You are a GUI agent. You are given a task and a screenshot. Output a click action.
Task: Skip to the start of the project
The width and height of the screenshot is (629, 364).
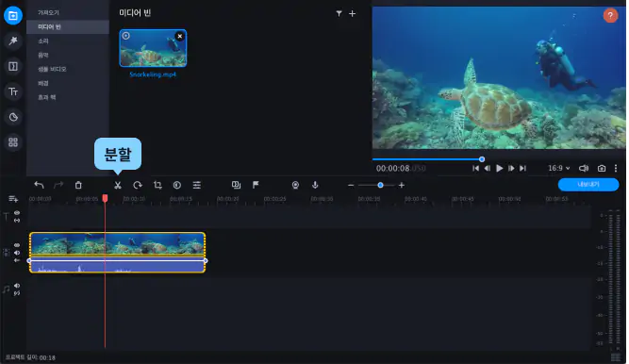click(476, 168)
